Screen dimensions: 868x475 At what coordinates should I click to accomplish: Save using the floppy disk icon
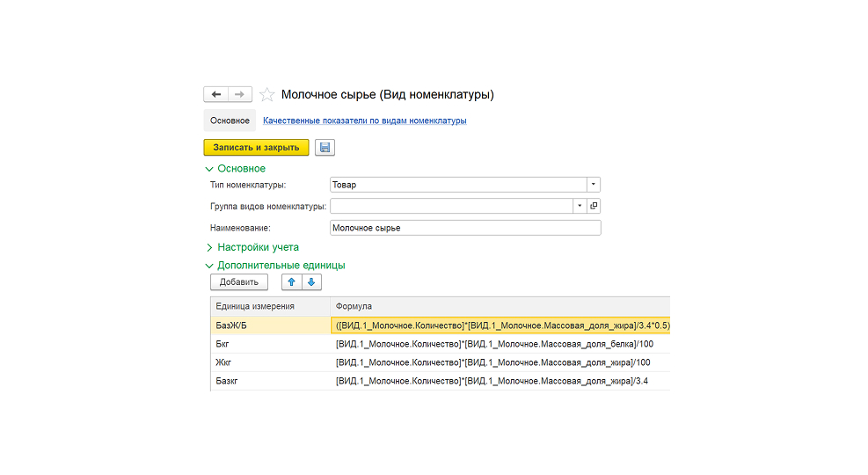coord(325,147)
